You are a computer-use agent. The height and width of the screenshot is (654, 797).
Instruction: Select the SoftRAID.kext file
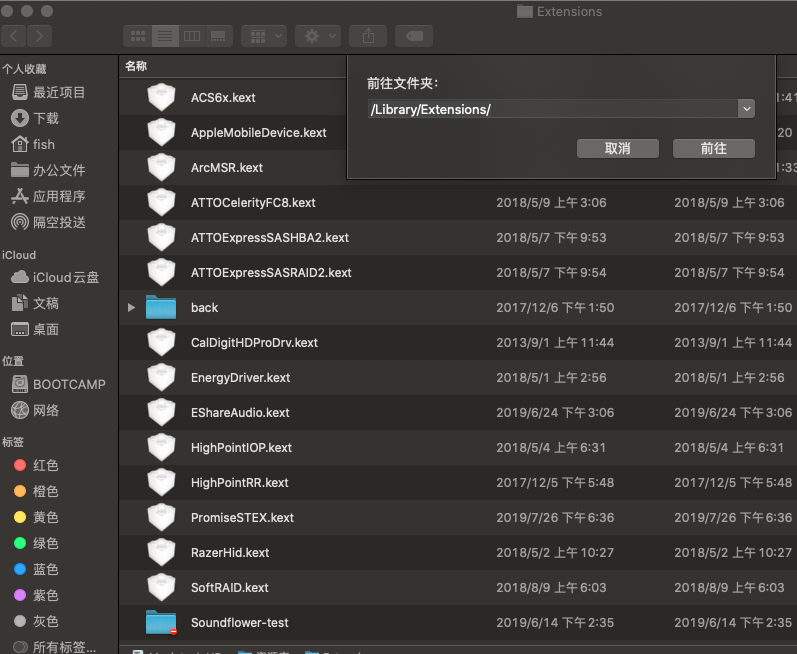(x=229, y=588)
